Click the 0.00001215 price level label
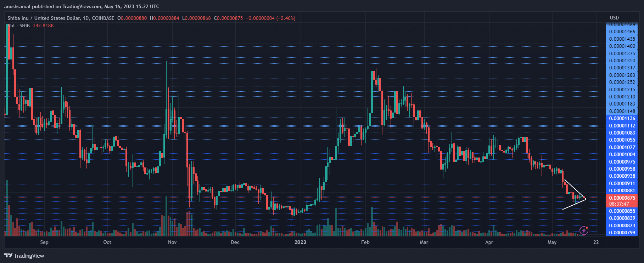Image resolution: width=644 pixels, height=263 pixels. coord(622,90)
